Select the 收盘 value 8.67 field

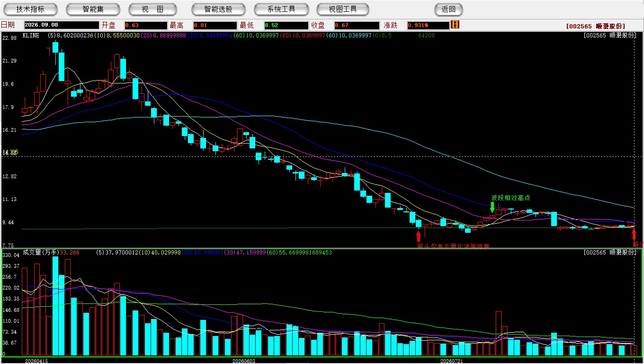point(357,25)
